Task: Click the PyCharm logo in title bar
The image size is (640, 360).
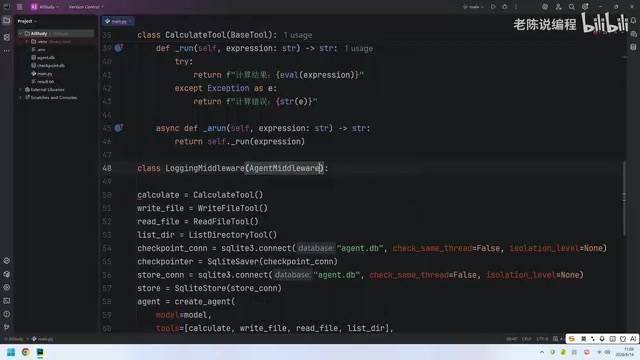Action: [7, 7]
